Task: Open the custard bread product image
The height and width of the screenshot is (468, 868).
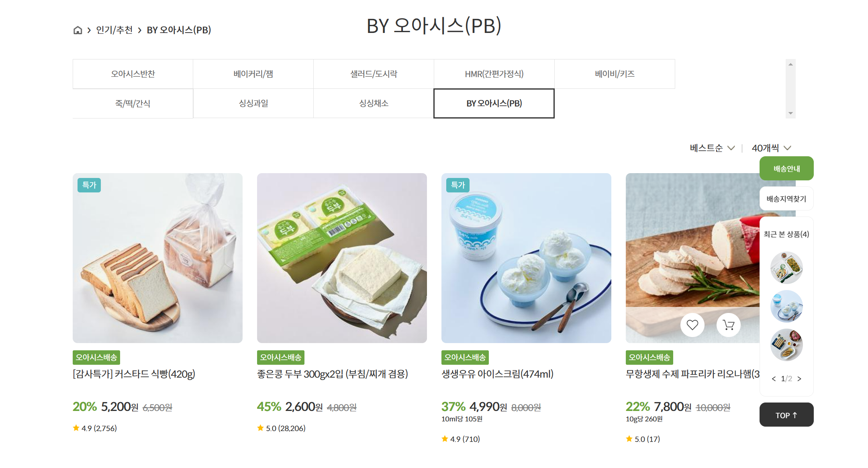Action: (x=157, y=258)
